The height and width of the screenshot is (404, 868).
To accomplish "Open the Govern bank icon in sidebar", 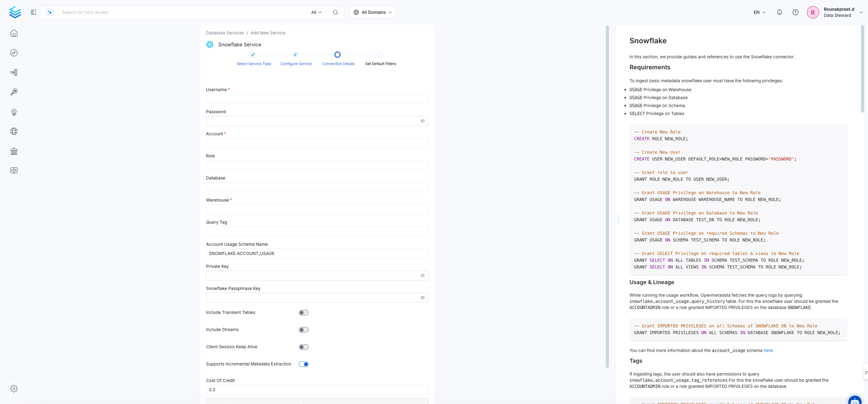I will pyautogui.click(x=14, y=151).
